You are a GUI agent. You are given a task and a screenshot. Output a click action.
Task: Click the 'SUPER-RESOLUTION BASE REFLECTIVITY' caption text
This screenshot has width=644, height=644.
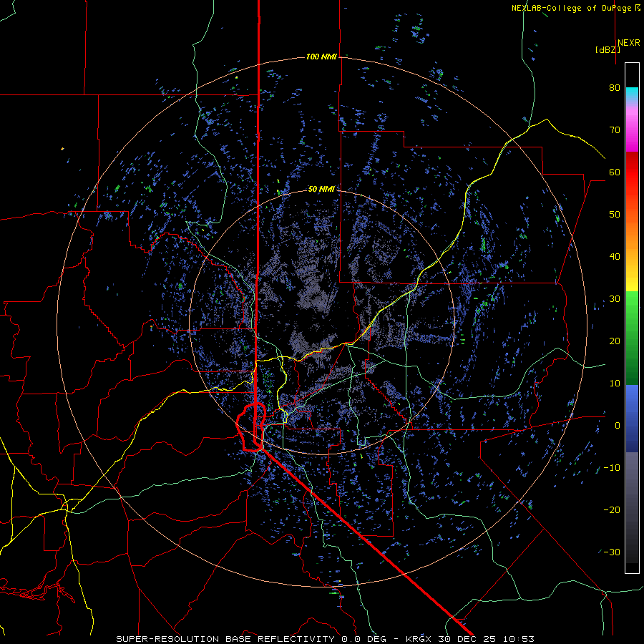(225, 639)
